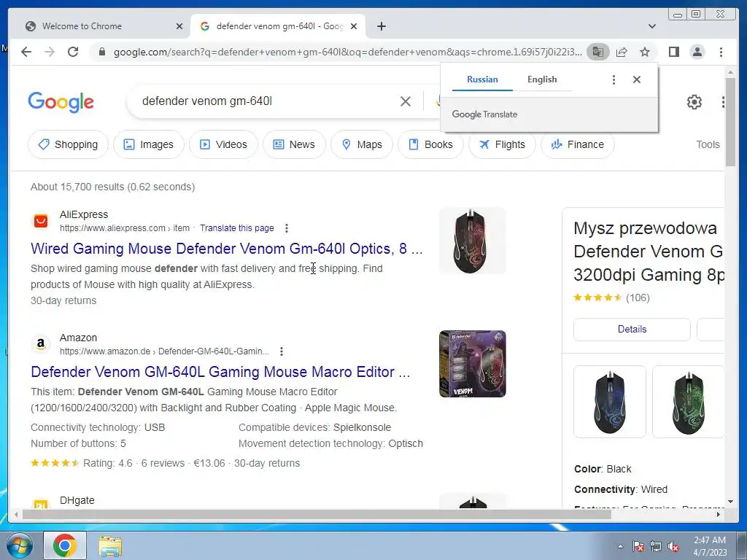Open the Windows Start menu

click(20, 545)
